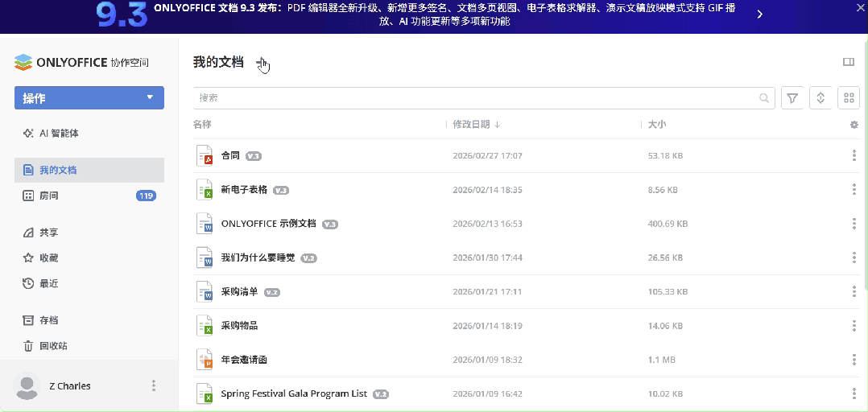868x412 pixels.
Task: Click spreadsheet icon for 新电子表格
Action: point(205,190)
